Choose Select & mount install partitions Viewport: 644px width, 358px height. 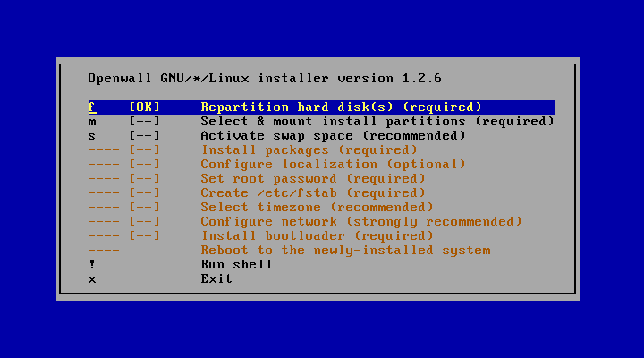pos(377,122)
